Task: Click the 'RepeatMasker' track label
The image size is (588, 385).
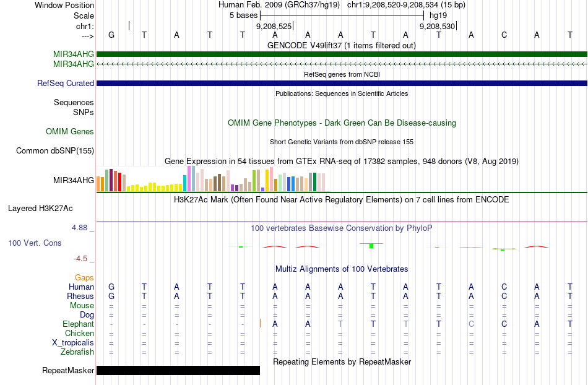Action: tap(68, 370)
